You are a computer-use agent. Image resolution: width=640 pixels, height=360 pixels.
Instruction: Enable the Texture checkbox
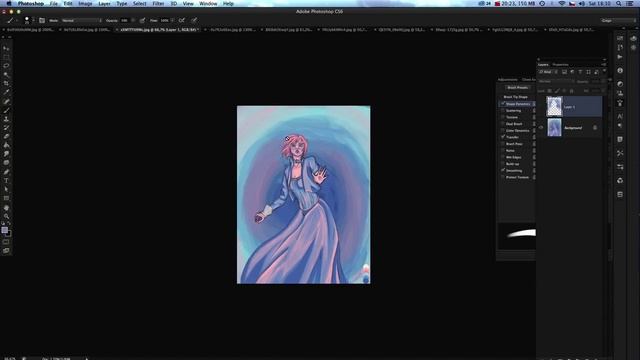tap(503, 117)
